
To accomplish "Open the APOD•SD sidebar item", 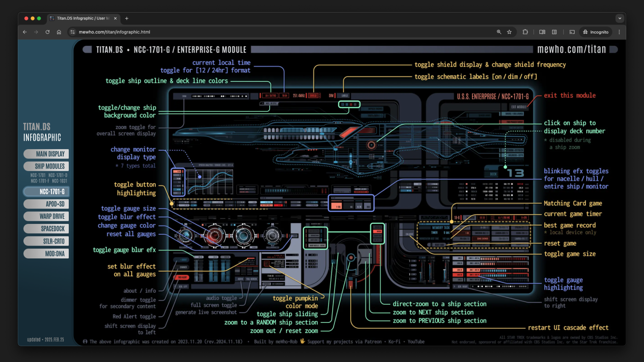I will [46, 204].
